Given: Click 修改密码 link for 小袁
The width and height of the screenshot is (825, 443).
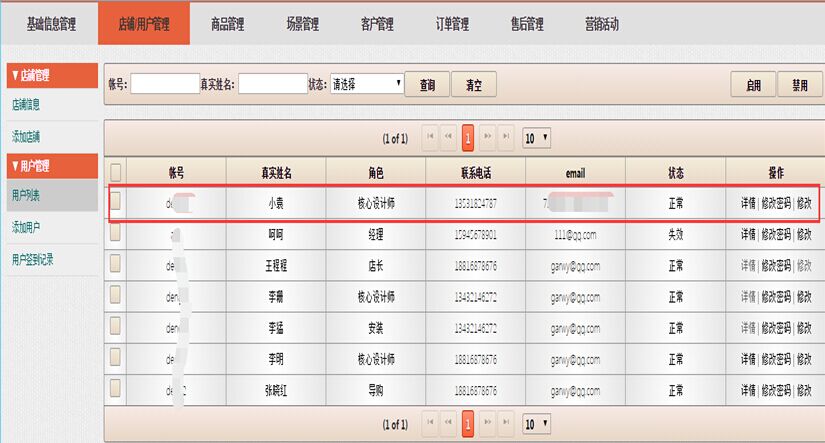Looking at the screenshot, I should point(775,203).
